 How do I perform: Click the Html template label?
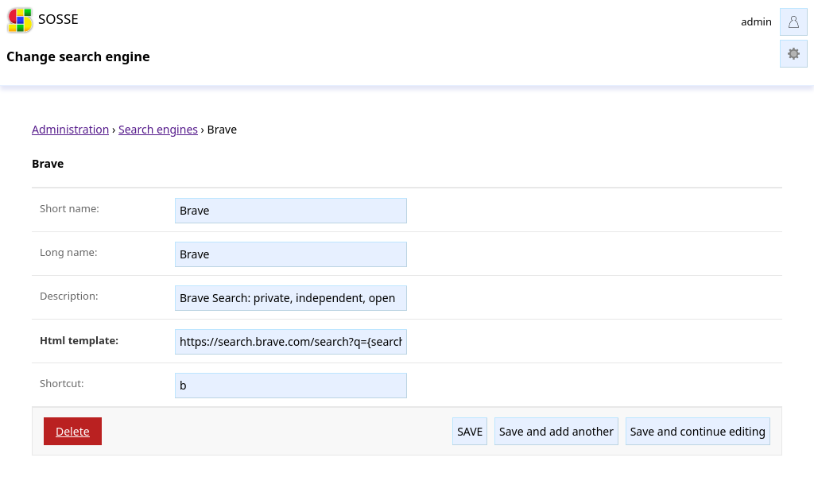[79, 340]
